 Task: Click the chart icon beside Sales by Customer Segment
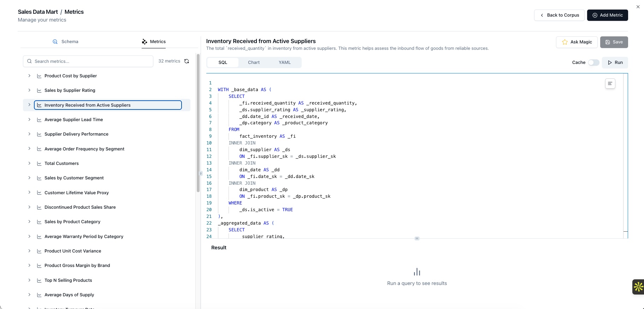click(39, 178)
